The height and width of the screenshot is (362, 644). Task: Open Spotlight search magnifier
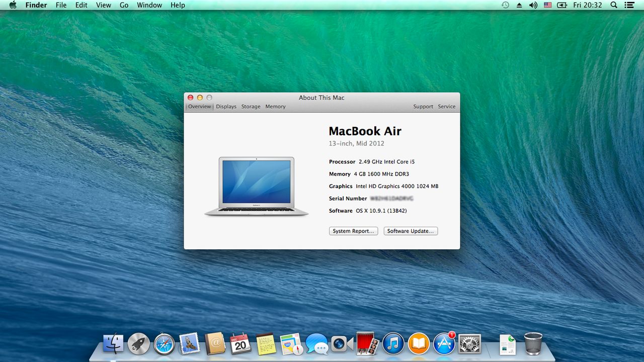(x=614, y=5)
